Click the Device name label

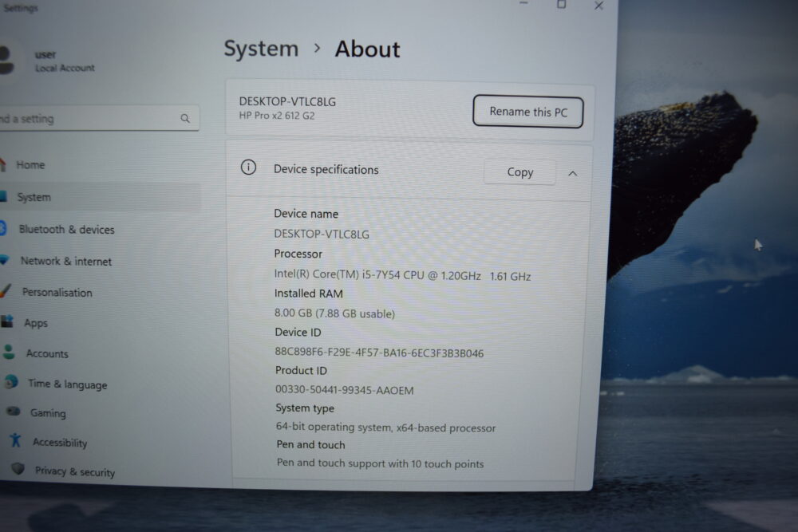click(306, 214)
